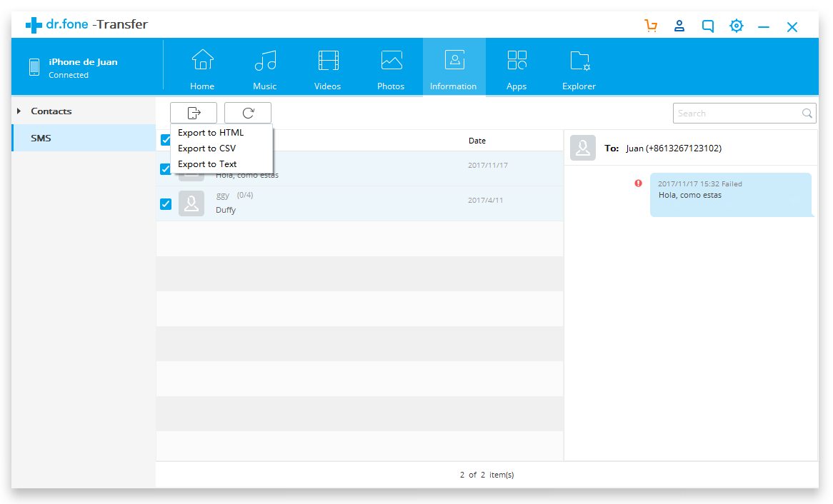Open the Apps tab
Image resolution: width=833 pixels, height=504 pixels.
(517, 69)
